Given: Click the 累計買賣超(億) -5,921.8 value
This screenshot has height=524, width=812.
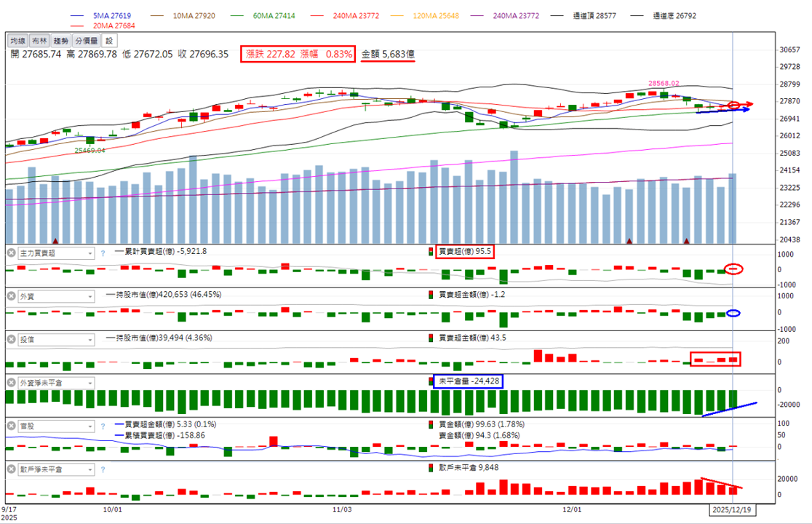Looking at the screenshot, I should [x=165, y=252].
